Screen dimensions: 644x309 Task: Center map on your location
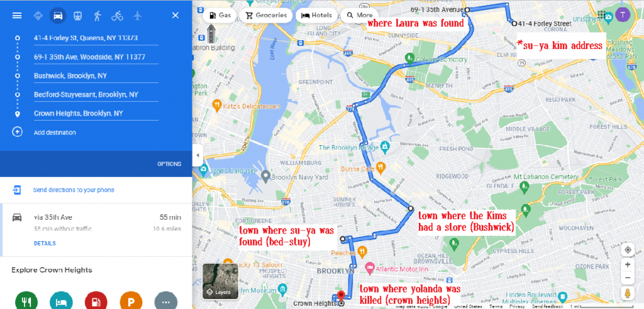coord(627,250)
